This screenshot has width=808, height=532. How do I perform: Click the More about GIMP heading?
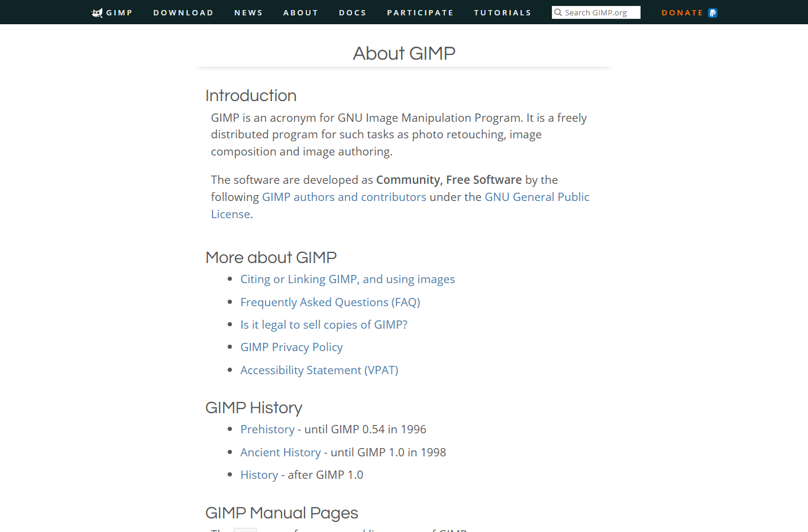click(x=271, y=258)
